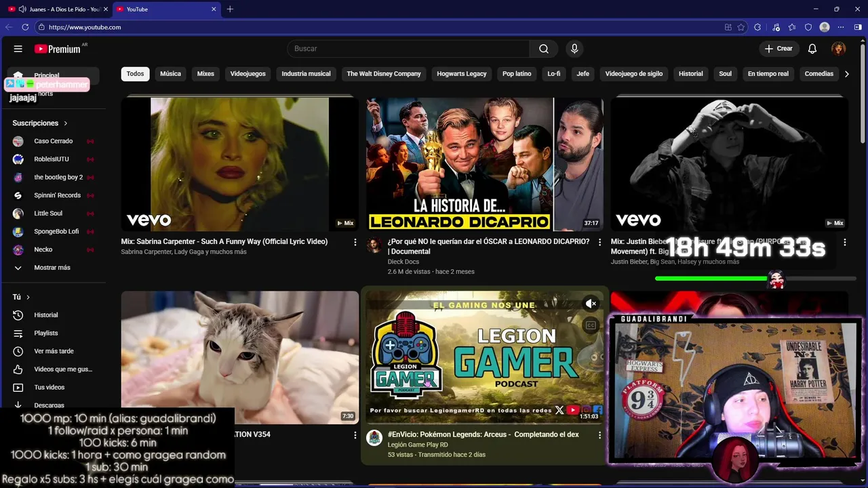Open more options for Sabrina Carpenter mix

(x=355, y=242)
